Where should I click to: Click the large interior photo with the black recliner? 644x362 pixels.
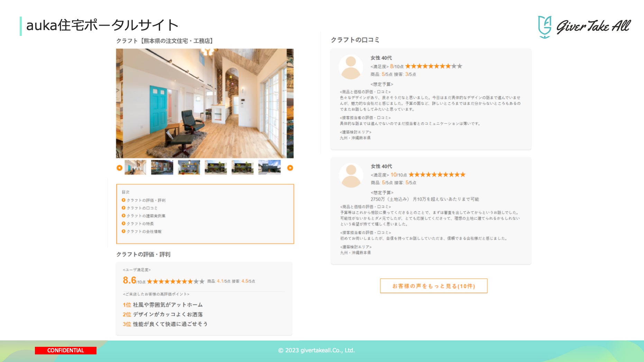[205, 103]
